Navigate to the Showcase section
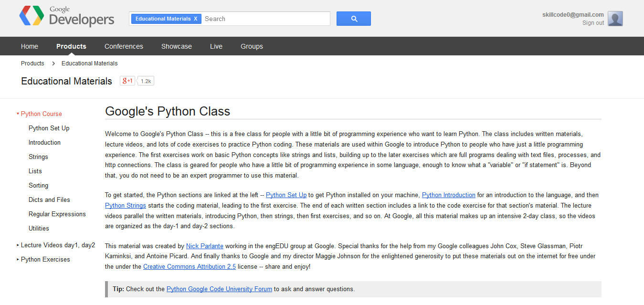The image size is (644, 305). pyautogui.click(x=176, y=46)
